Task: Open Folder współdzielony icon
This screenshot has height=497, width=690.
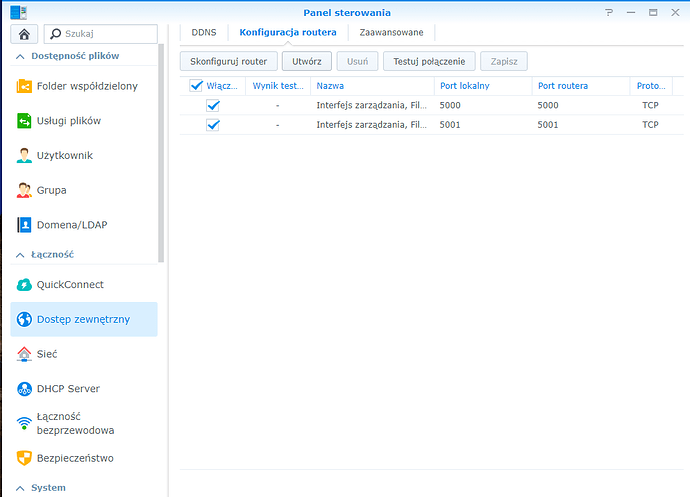Action: [x=24, y=86]
